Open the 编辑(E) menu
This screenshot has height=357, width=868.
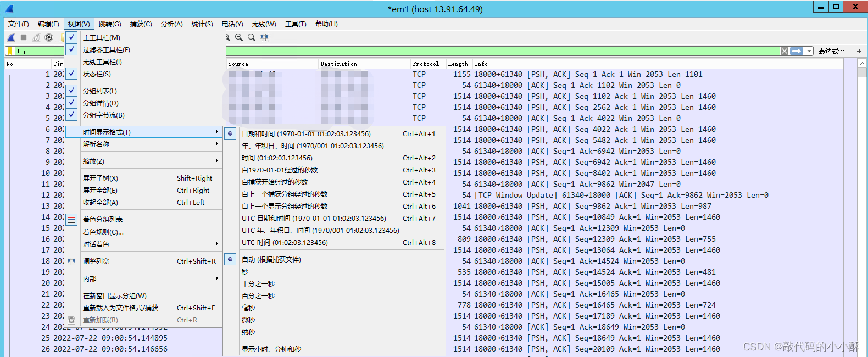pyautogui.click(x=48, y=24)
